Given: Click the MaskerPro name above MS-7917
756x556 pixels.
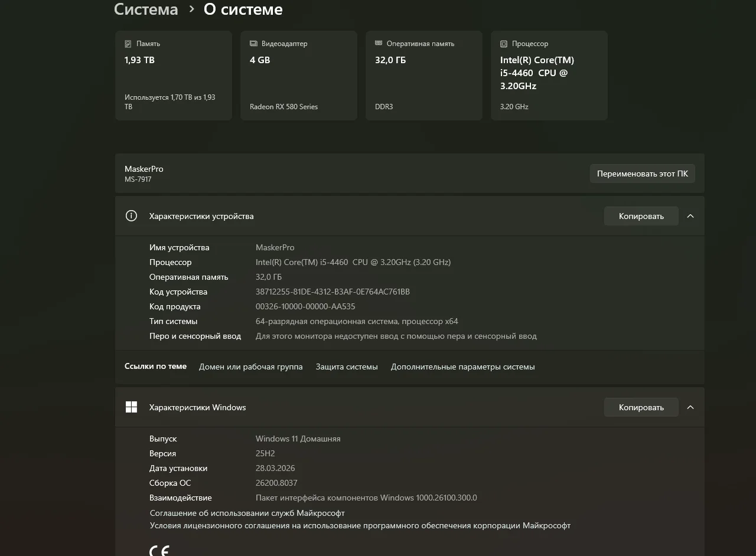Looking at the screenshot, I should click(144, 169).
